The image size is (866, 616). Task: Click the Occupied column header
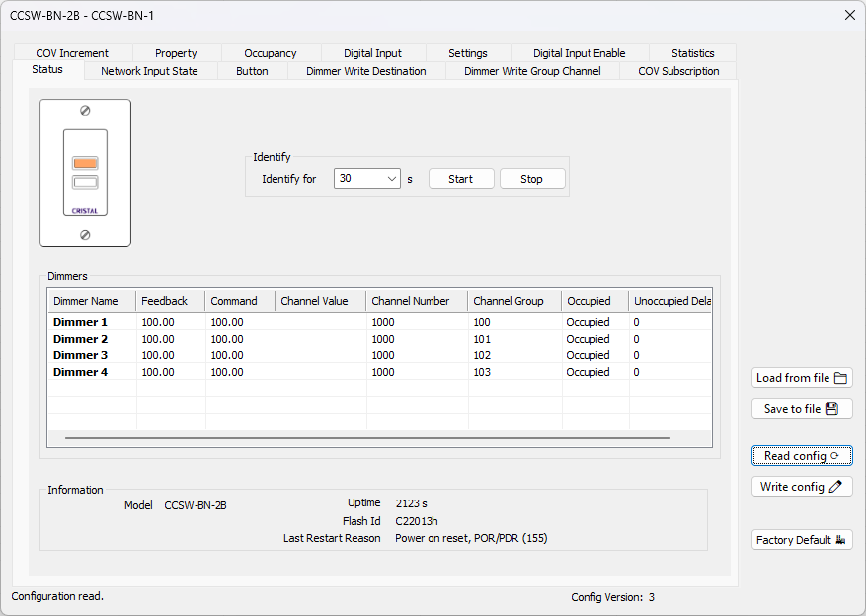coord(594,301)
